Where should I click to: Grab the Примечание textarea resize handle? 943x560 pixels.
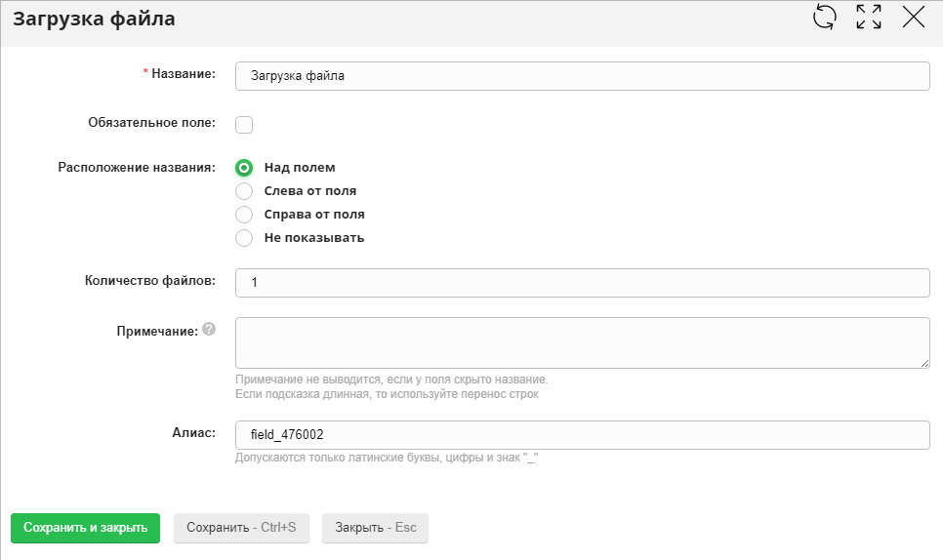click(924, 363)
